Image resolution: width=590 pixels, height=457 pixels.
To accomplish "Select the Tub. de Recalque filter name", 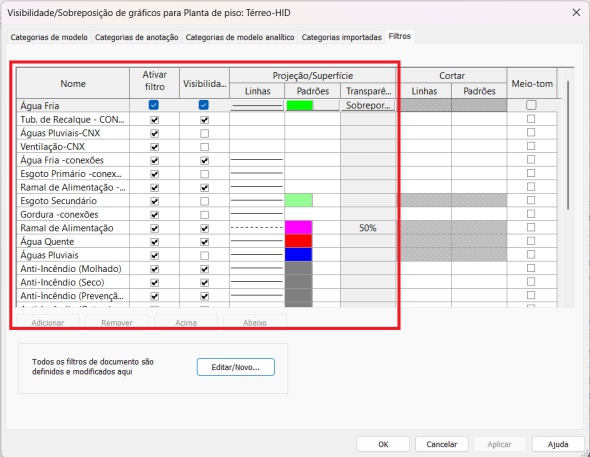I will pos(72,120).
